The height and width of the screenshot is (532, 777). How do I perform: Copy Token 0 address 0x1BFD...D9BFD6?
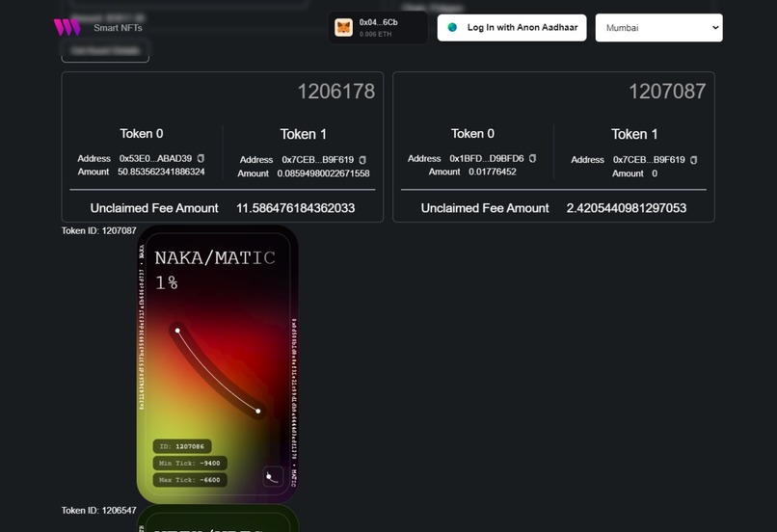coord(533,158)
